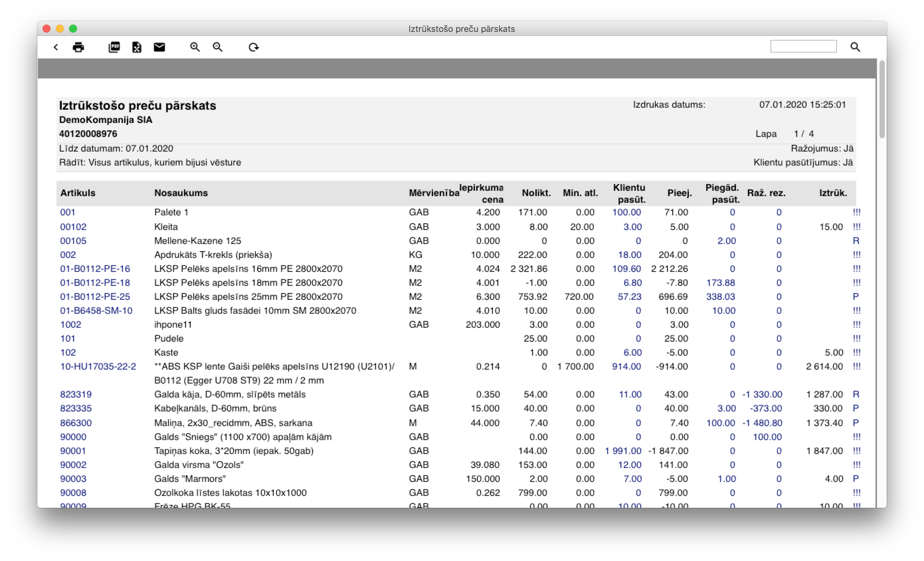Click the Nolikt. column header
This screenshot has height=561, width=924.
click(536, 193)
